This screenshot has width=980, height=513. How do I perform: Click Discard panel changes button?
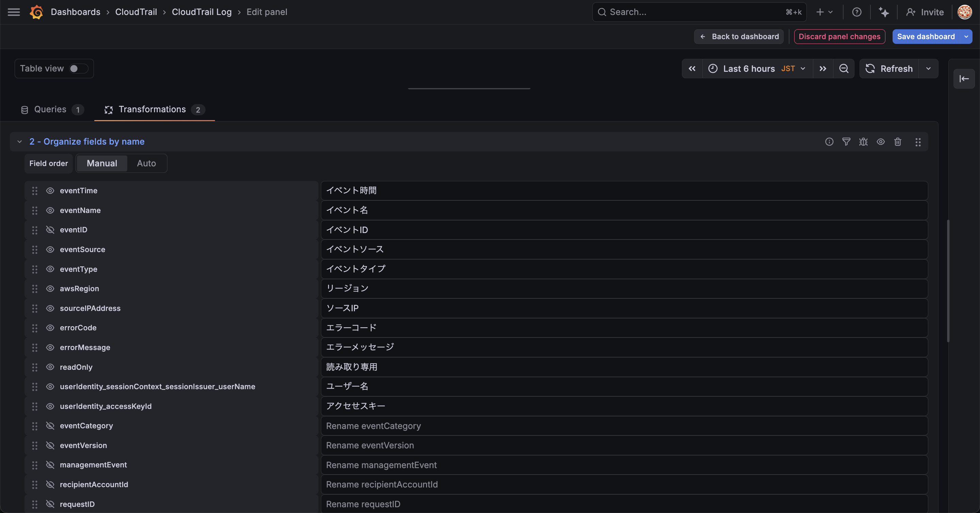(x=839, y=36)
